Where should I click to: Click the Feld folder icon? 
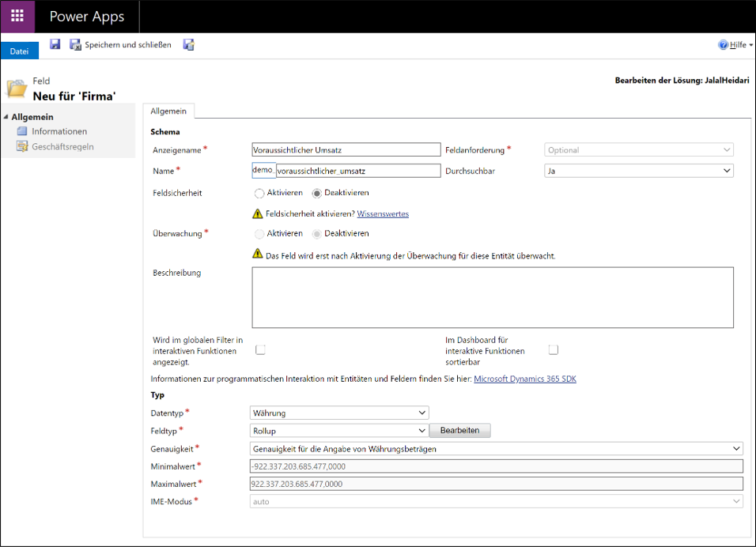tap(17, 89)
